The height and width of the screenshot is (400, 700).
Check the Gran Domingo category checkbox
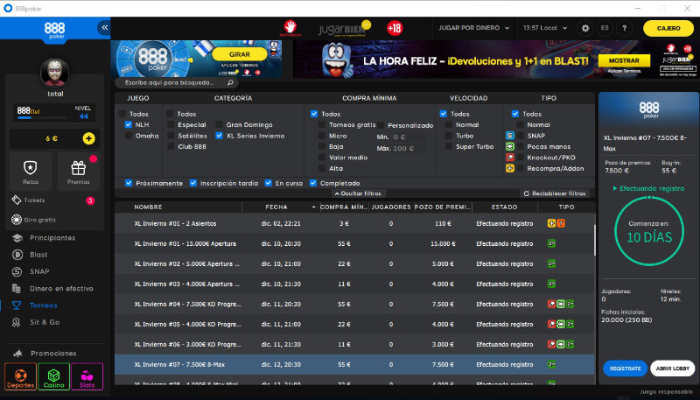[219, 125]
